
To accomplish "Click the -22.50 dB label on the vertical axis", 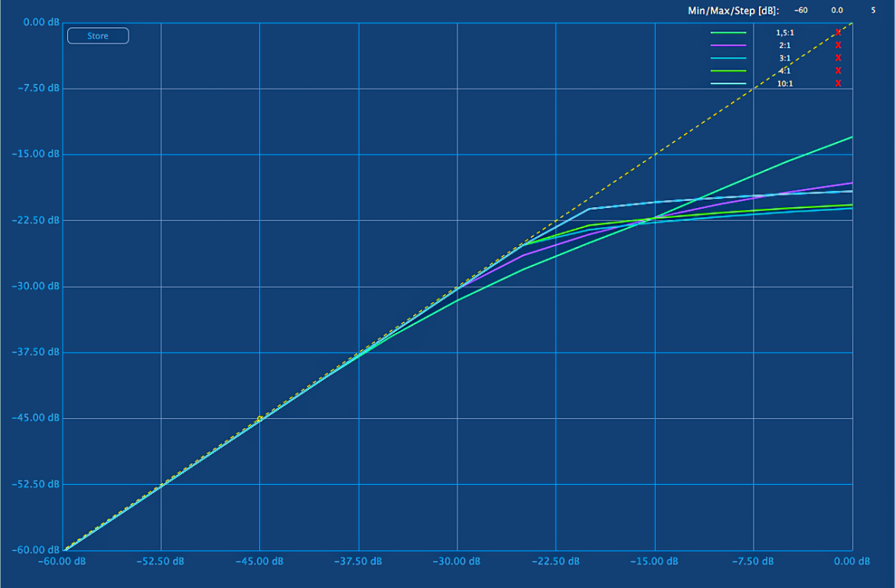I will click(36, 220).
